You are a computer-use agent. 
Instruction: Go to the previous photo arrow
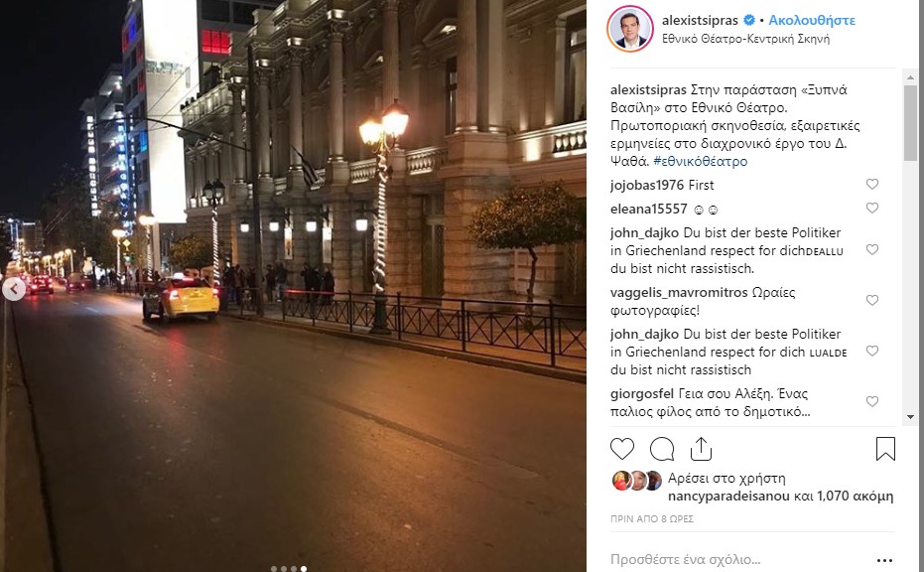tap(14, 289)
